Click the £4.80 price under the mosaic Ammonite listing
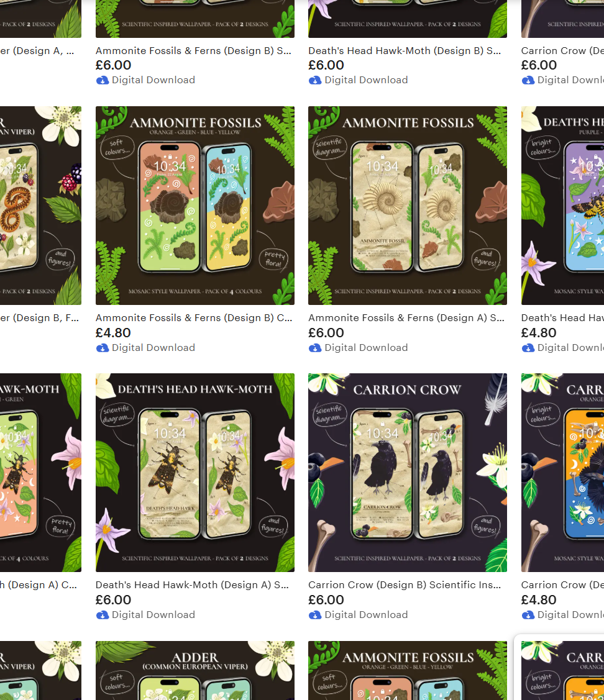The width and height of the screenshot is (604, 700). [x=113, y=332]
